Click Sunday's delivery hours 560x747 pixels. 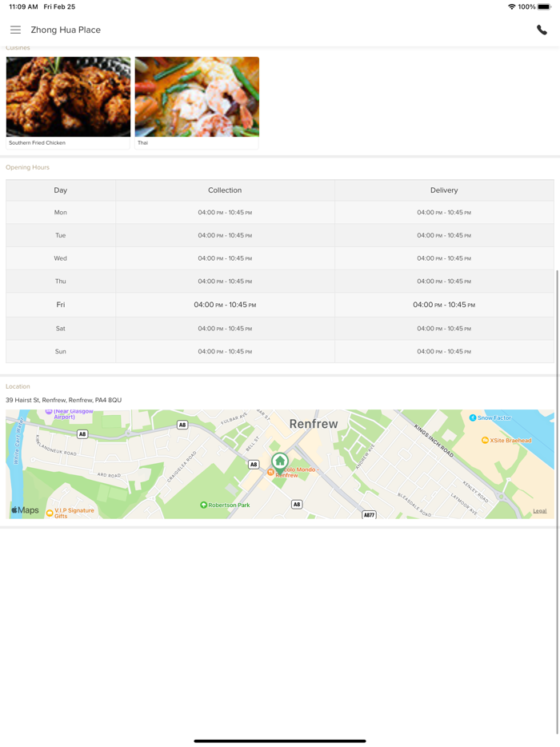(x=444, y=352)
